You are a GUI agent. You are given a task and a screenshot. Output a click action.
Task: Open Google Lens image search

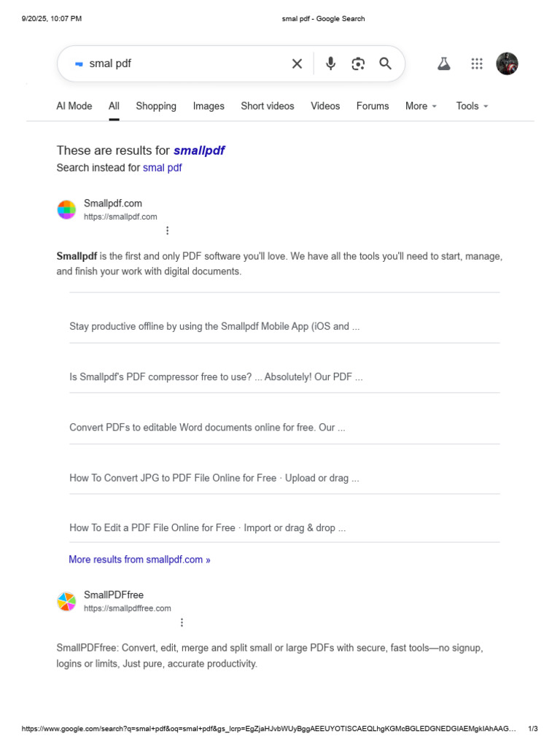coord(358,64)
